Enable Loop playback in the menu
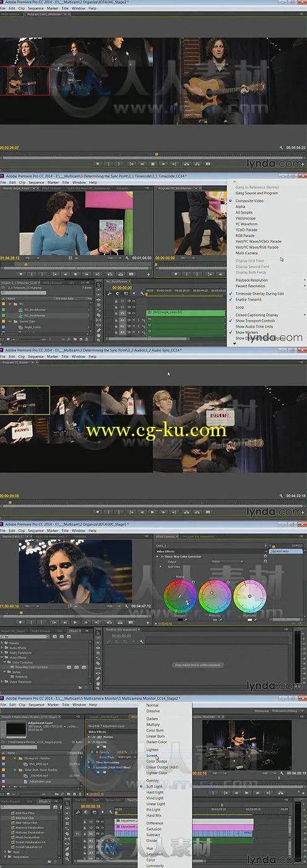This screenshot has height=868, width=307. pos(240,307)
